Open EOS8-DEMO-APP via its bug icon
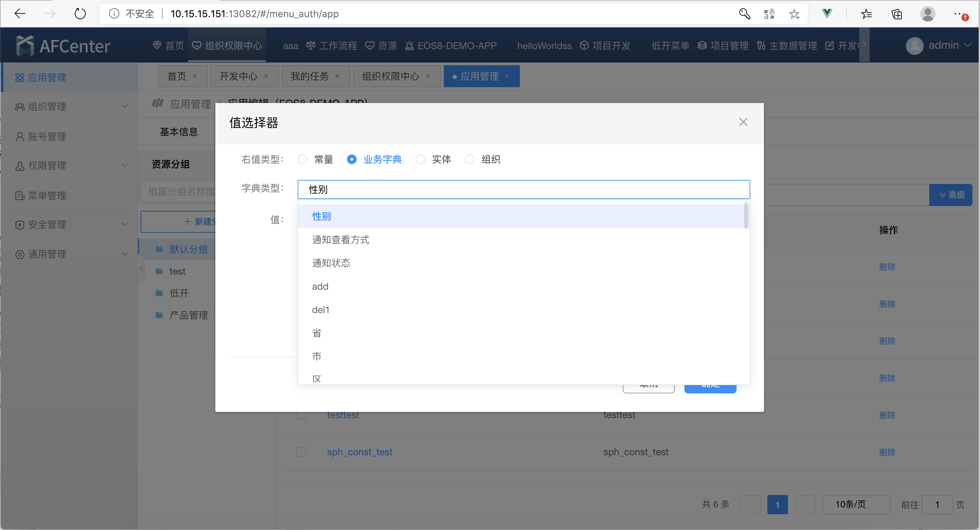 coord(409,46)
